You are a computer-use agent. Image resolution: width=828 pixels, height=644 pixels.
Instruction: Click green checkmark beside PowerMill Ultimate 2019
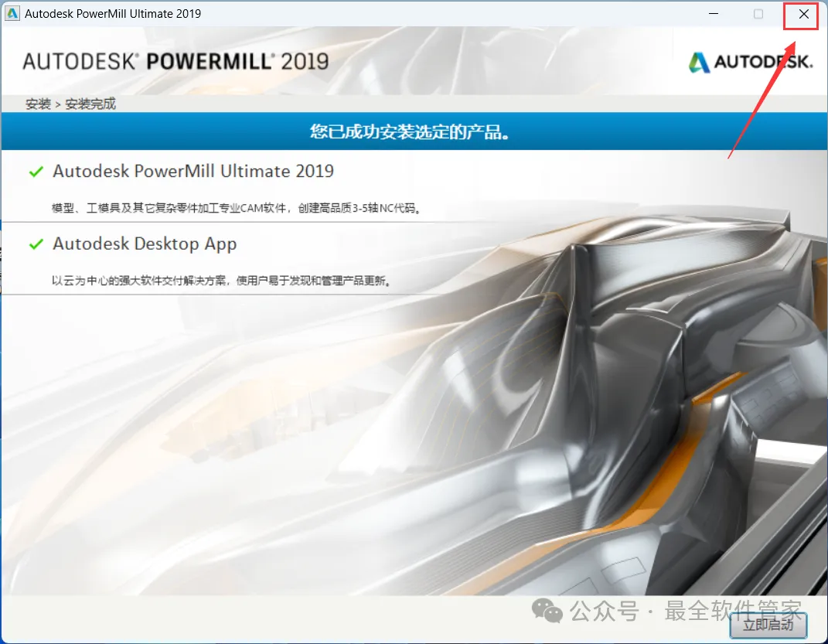point(36,172)
